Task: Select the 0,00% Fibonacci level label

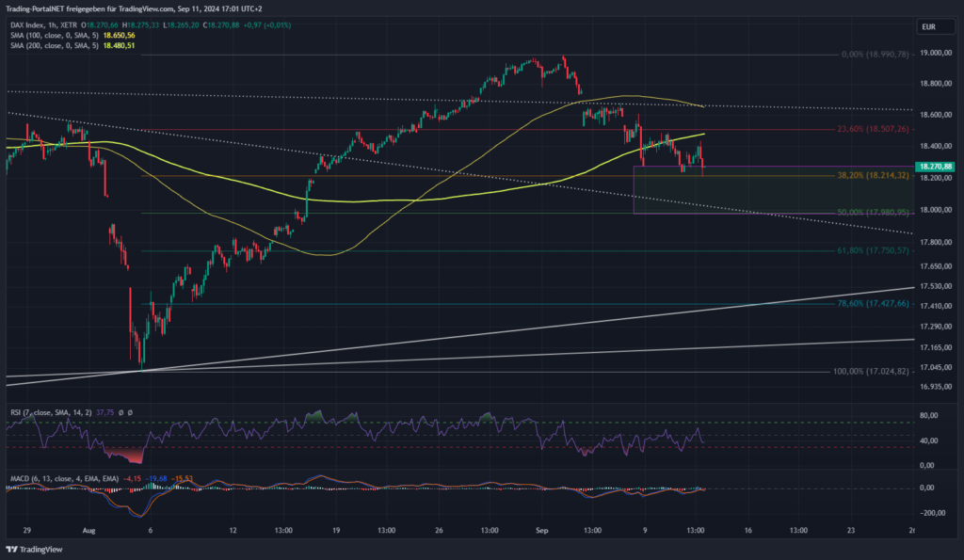Action: click(875, 55)
